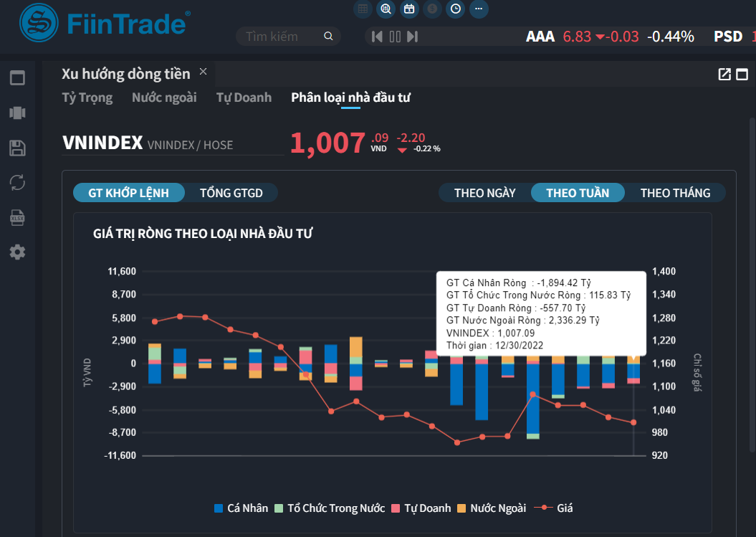
Task: Pop out the panel to new window
Action: coord(724,75)
